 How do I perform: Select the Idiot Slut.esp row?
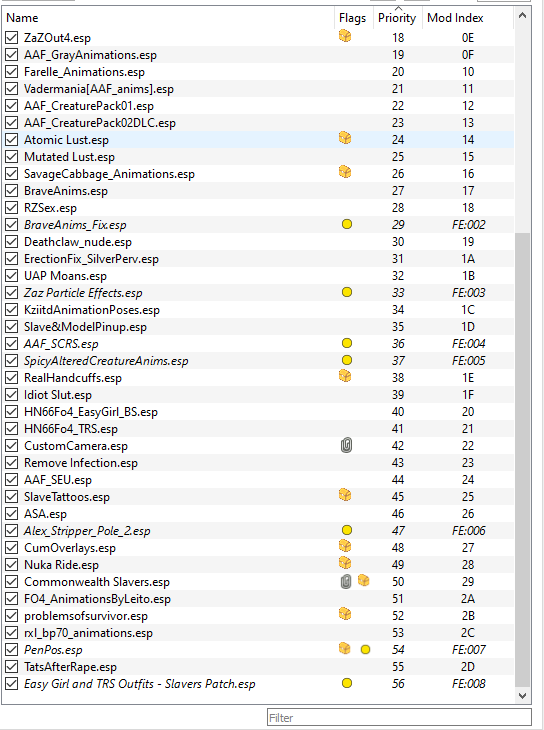258,395
